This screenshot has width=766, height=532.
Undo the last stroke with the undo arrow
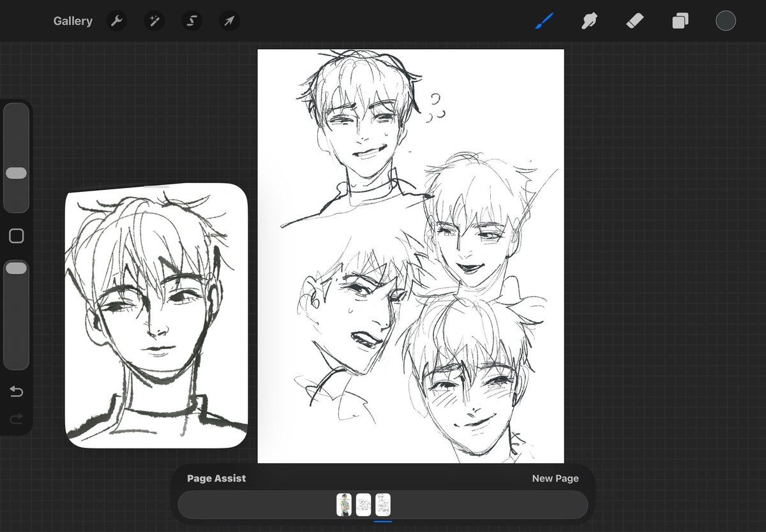pos(16,392)
